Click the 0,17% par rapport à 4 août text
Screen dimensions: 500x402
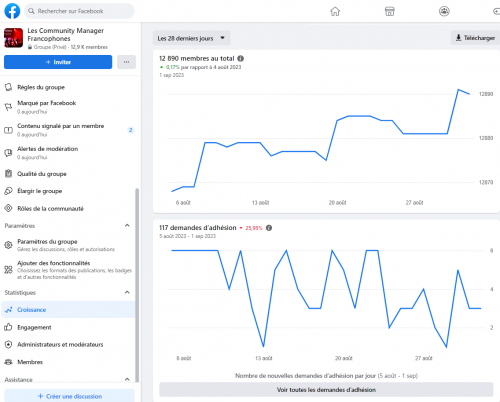tap(201, 67)
